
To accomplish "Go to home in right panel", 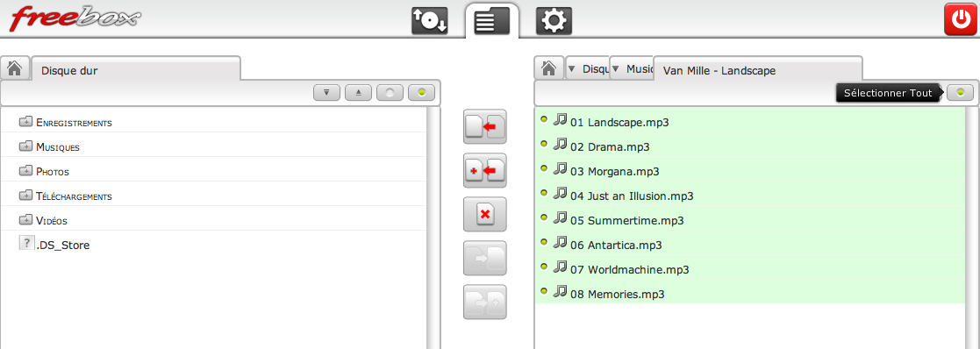I will [548, 68].
